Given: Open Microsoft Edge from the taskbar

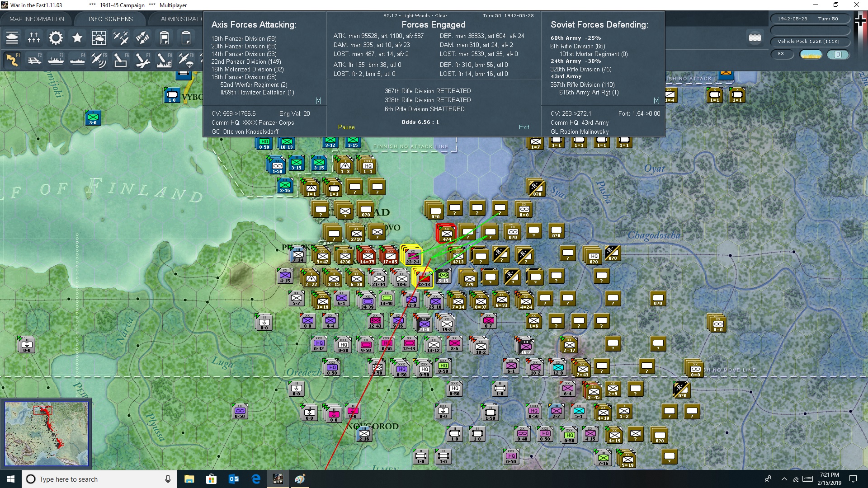Looking at the screenshot, I should coord(256,479).
